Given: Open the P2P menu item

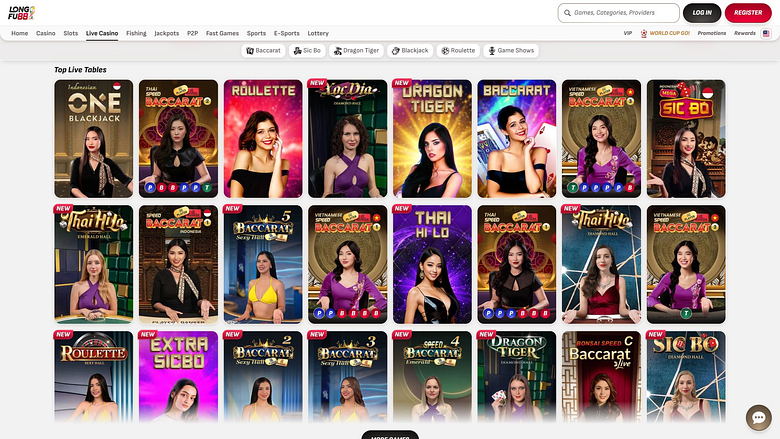Looking at the screenshot, I should 193,33.
